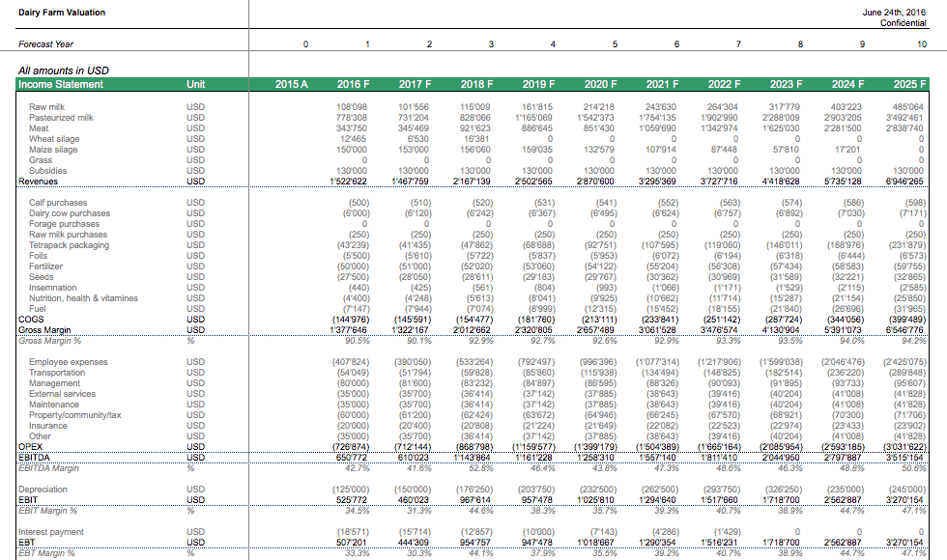Select the Transportation row label
This screenshot has width=947, height=560.
pos(57,373)
